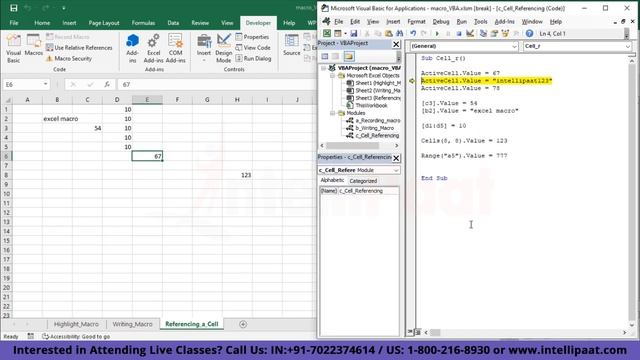Click the Insert Function fx icon

tap(107, 84)
